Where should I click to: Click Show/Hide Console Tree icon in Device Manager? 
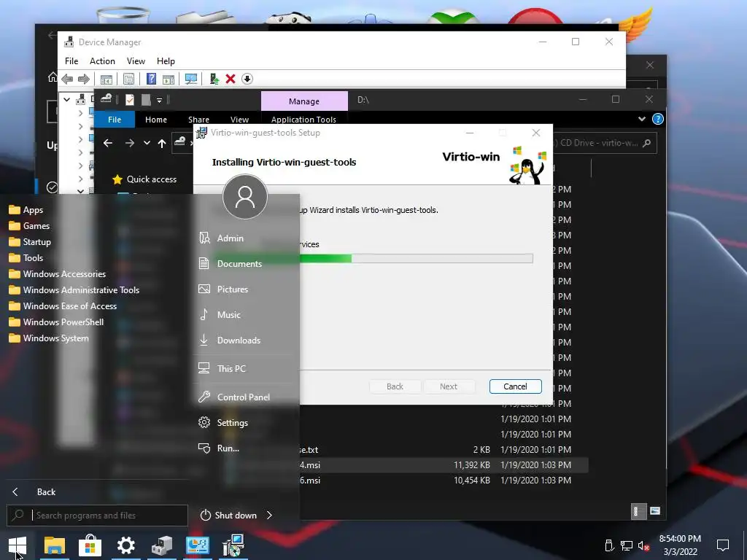pos(107,79)
